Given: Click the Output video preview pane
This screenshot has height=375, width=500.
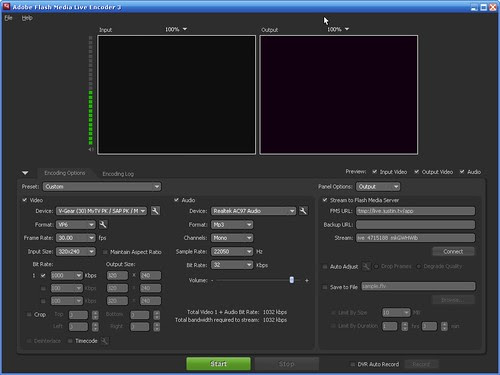Looking at the screenshot, I should tap(339, 95).
